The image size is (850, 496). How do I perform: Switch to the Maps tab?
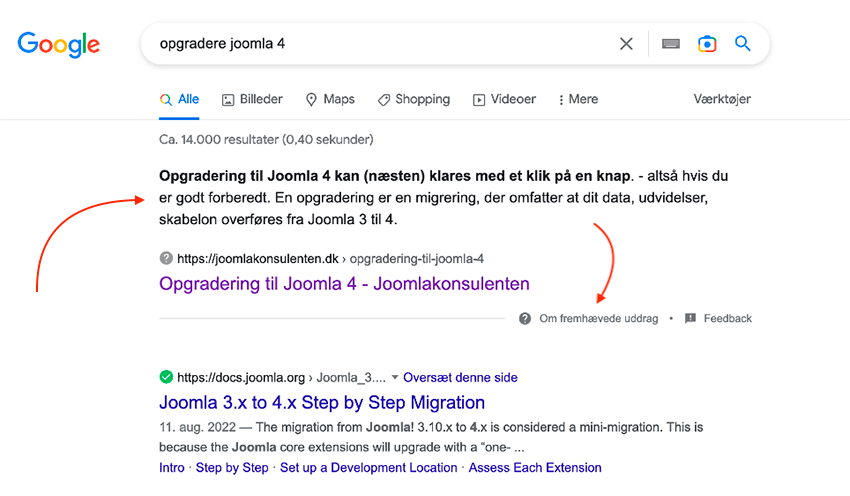tap(330, 99)
